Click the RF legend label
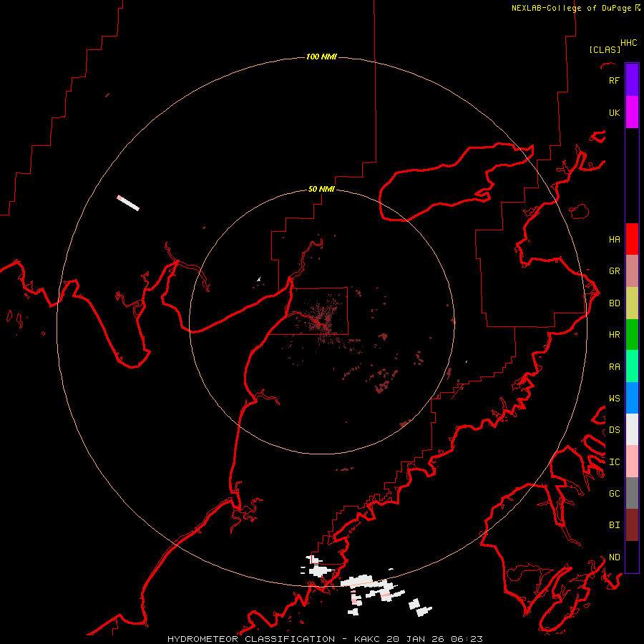Image resolution: width=644 pixels, height=644 pixels. pos(614,80)
